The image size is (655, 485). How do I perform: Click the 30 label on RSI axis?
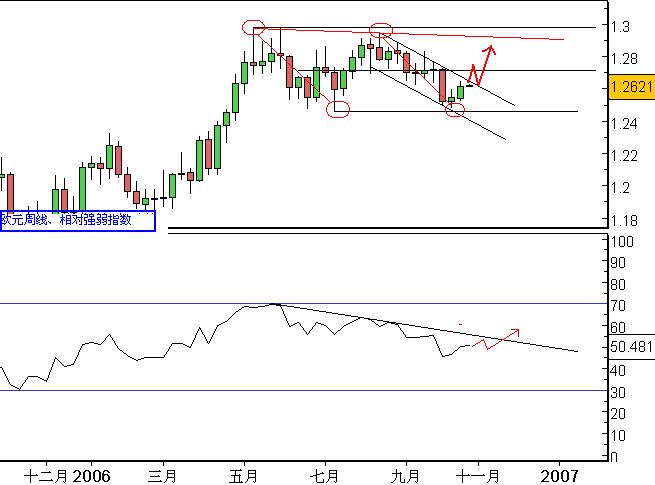click(x=618, y=392)
